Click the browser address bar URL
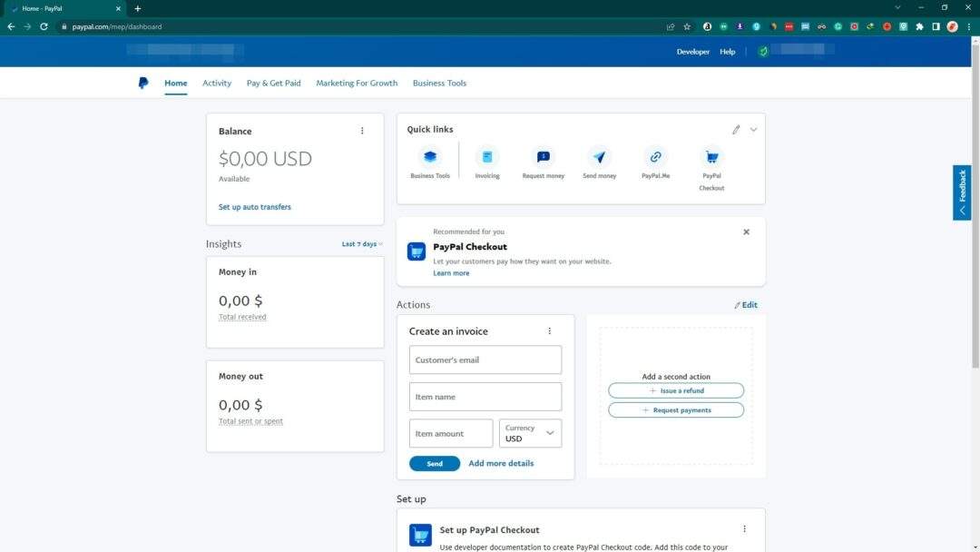Viewport: 980px width, 552px height. [117, 27]
